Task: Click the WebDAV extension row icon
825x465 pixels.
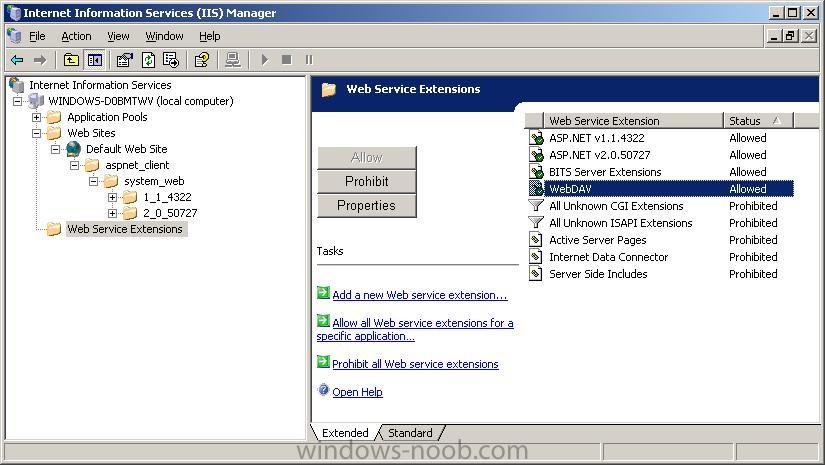Action: tap(536, 188)
